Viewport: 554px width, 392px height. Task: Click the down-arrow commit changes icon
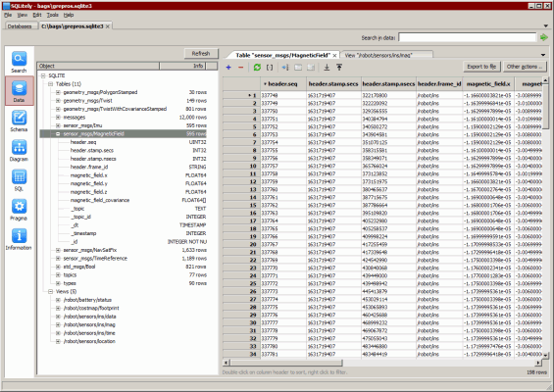327,67
